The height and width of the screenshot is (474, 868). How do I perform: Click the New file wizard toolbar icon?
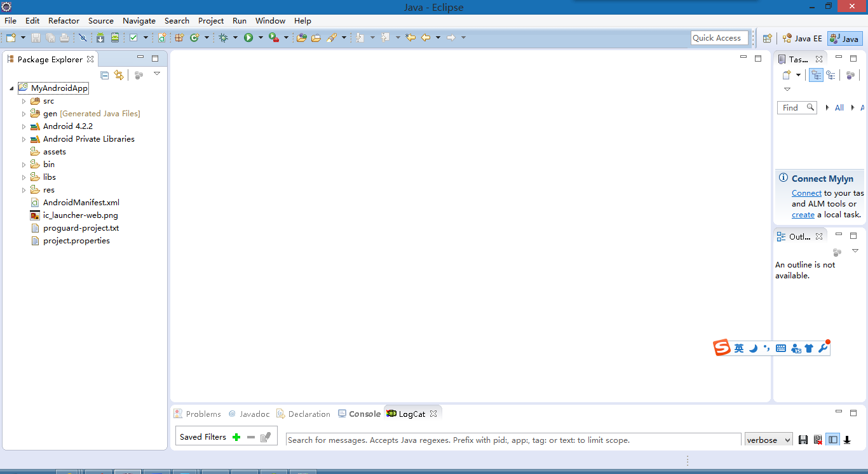point(11,38)
